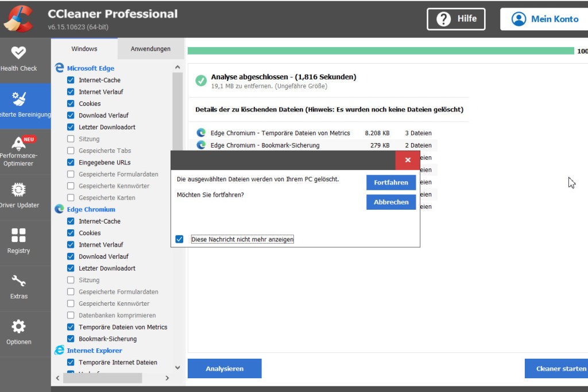This screenshot has height=392, width=588.
Task: Click horizontal scroll left arrow
Action: pos(57,378)
